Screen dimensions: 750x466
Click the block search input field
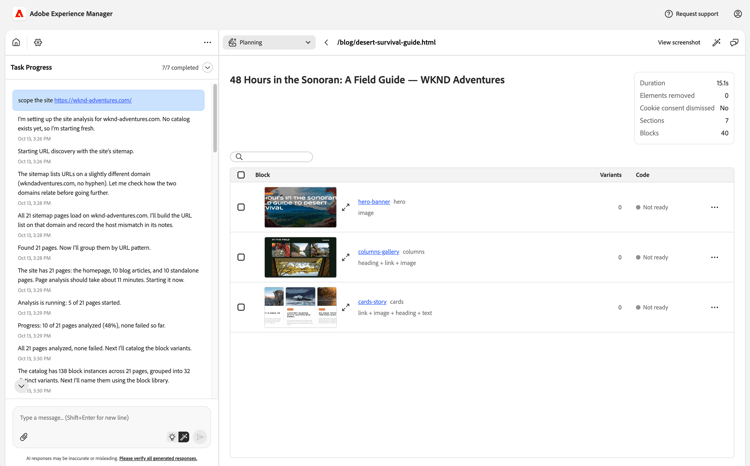(271, 156)
